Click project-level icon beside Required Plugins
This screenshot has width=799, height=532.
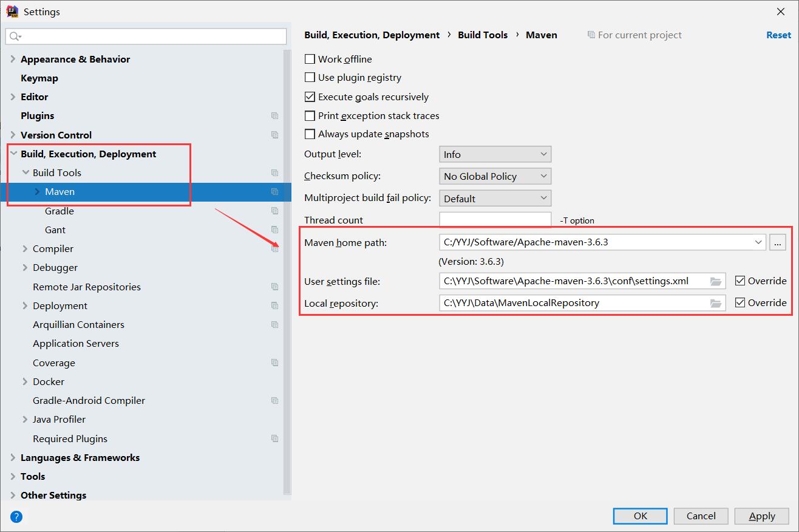pyautogui.click(x=274, y=438)
